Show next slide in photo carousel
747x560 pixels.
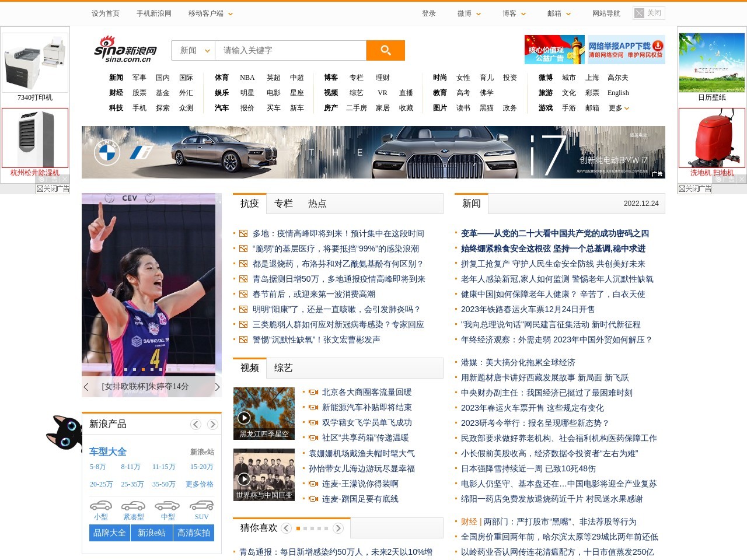click(217, 387)
